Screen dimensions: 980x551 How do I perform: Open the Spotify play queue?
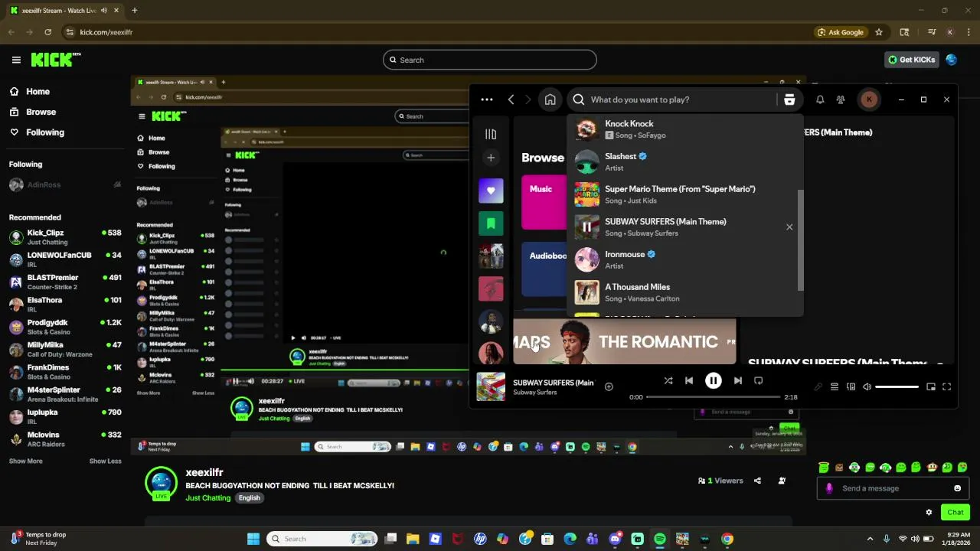click(x=835, y=387)
